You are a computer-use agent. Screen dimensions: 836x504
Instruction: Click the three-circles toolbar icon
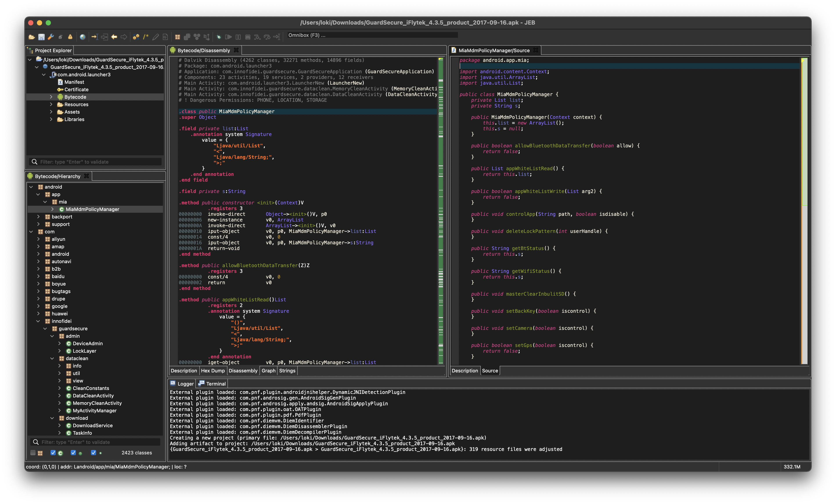197,37
